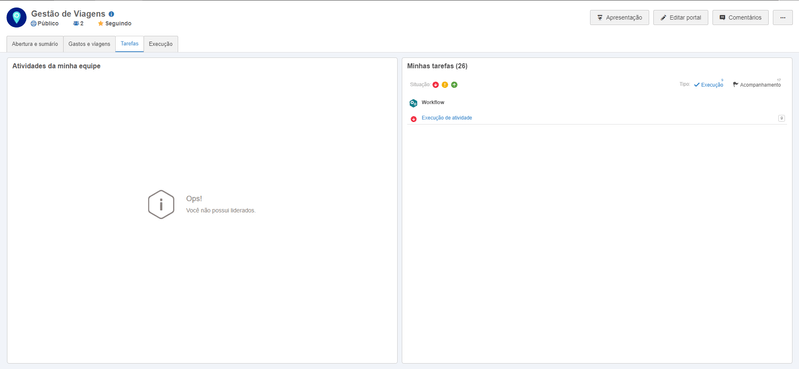The image size is (800, 369).
Task: Filter tasks by yellow warning status
Action: 445,85
